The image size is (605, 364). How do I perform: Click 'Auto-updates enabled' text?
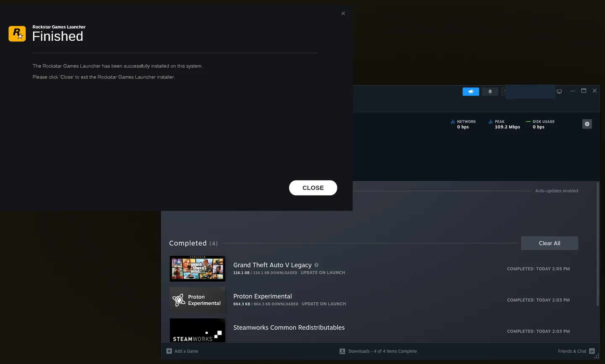[557, 191]
